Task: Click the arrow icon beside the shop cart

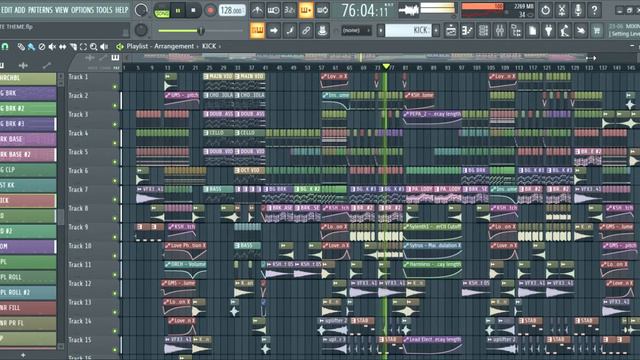Action: click(x=581, y=30)
